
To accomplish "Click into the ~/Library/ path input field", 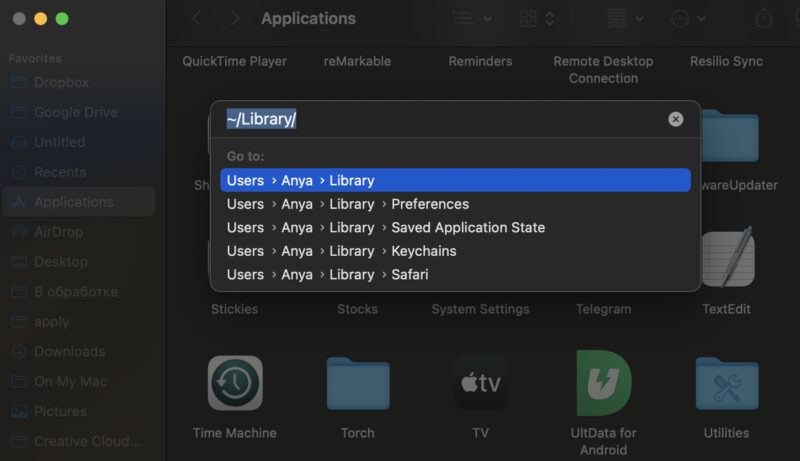I will (x=444, y=119).
